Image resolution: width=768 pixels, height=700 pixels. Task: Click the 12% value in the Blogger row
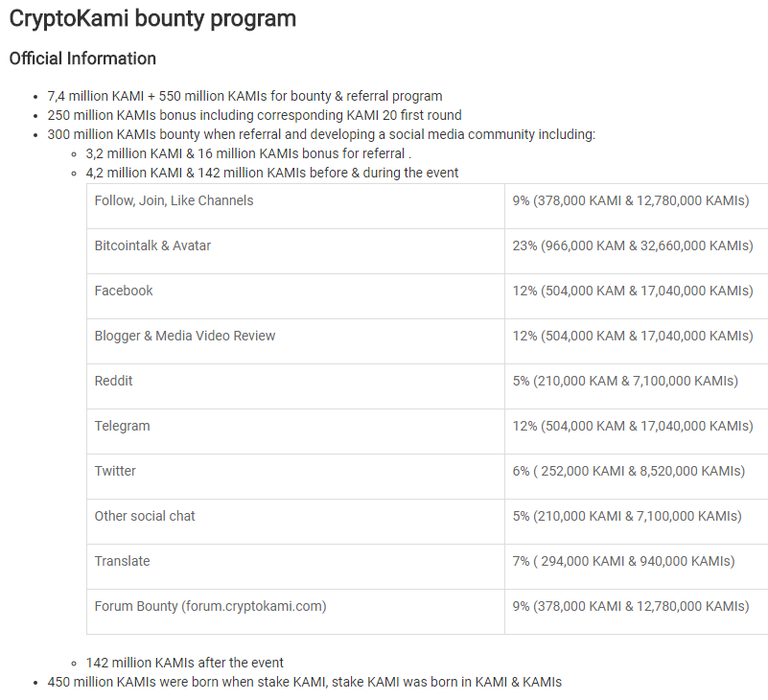[637, 341]
